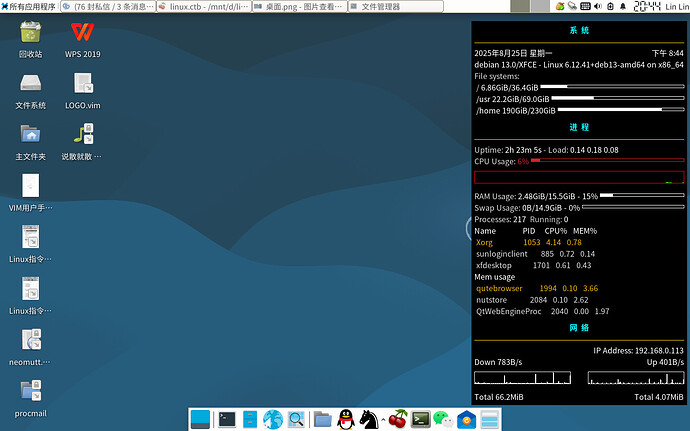The height and width of the screenshot is (431, 690).
Task: Open the LOGO.vim file on the desktop
Action: point(82,85)
